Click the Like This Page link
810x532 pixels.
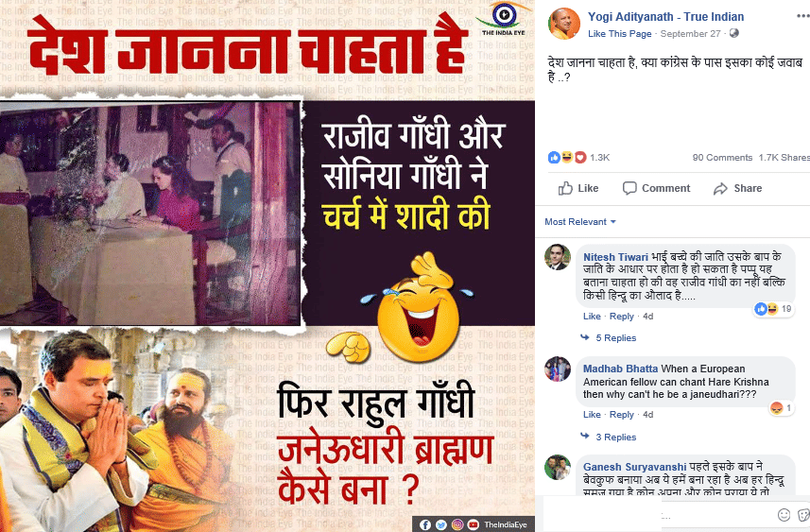(619, 34)
